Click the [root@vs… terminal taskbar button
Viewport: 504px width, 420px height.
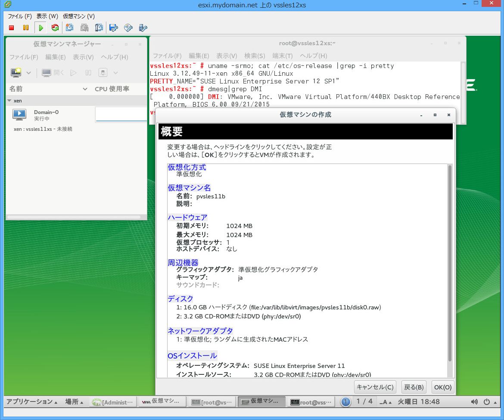pos(212,401)
